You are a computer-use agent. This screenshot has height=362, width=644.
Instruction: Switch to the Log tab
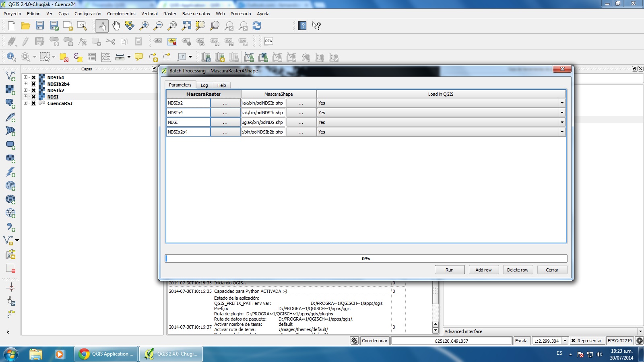[204, 85]
